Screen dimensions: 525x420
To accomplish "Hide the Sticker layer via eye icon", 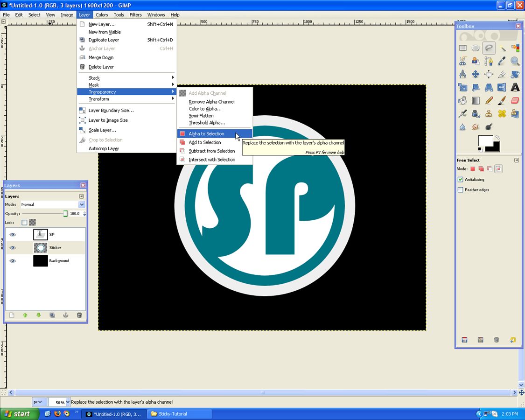I will [13, 247].
